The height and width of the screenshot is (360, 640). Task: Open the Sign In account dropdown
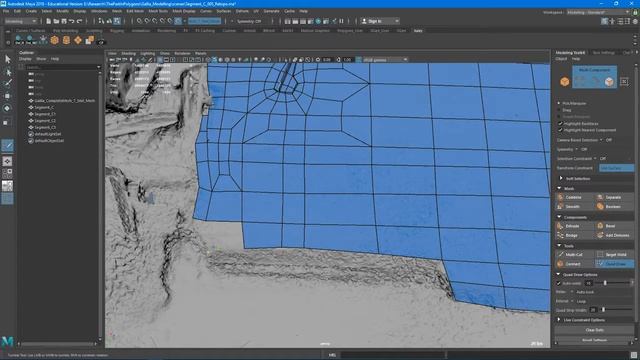[380, 21]
